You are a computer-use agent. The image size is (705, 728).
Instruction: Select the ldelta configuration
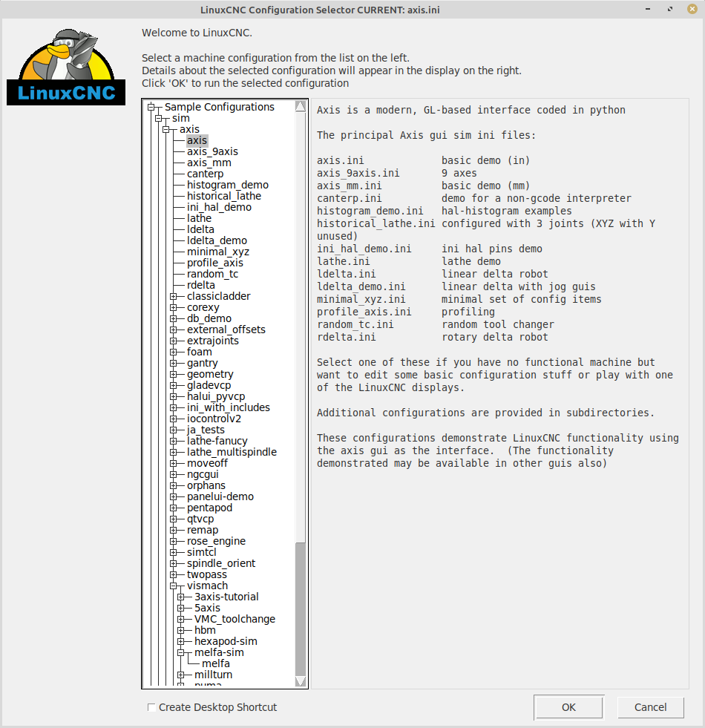coord(200,229)
